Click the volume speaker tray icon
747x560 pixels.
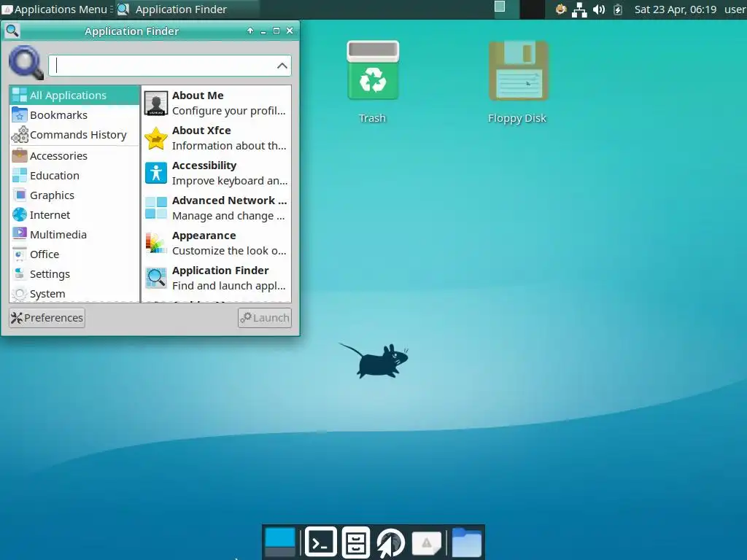pyautogui.click(x=599, y=9)
